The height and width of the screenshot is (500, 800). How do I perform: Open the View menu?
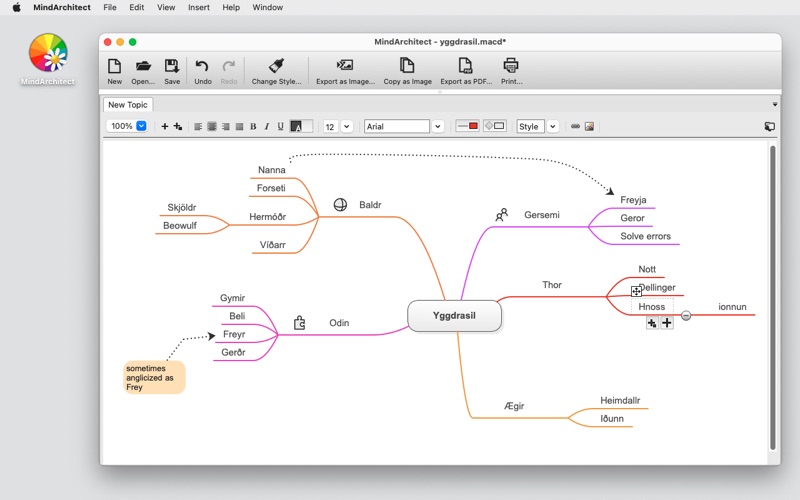tap(166, 7)
